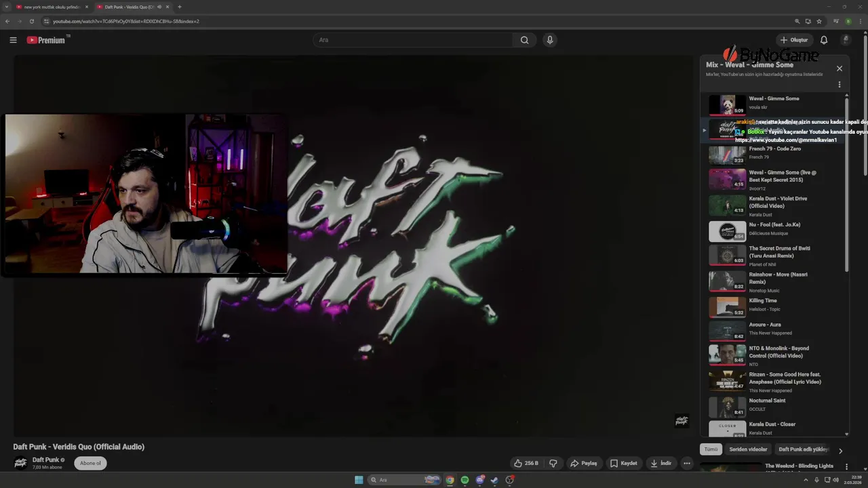Open the YouTube hamburger guide menu
The width and height of the screenshot is (868, 488).
13,40
